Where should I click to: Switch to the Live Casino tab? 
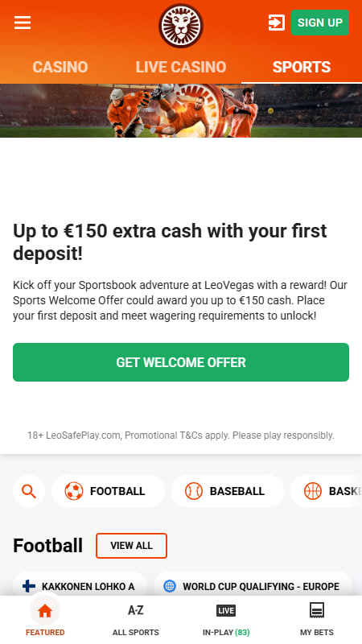click(x=181, y=67)
